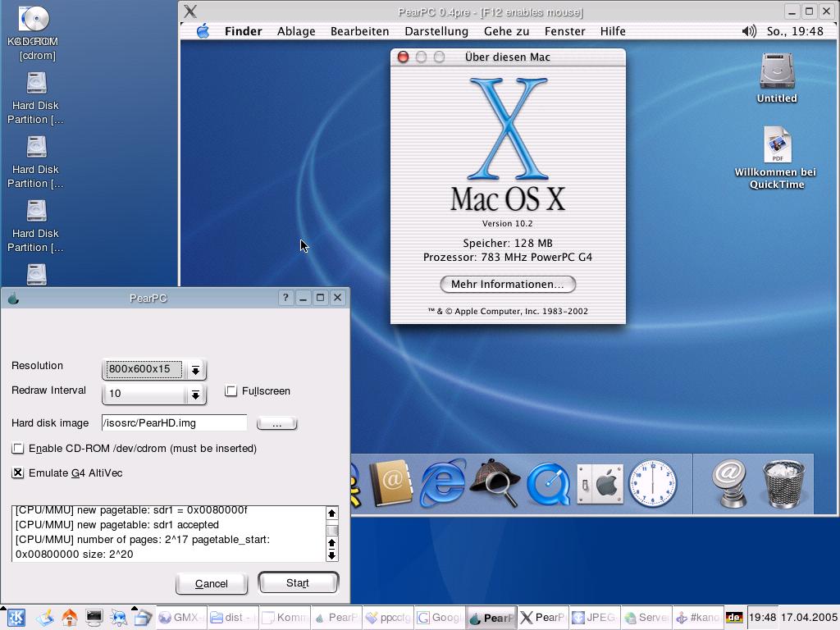Click the browse … button for hard disk image
Image resolution: width=840 pixels, height=630 pixels.
pyautogui.click(x=276, y=424)
